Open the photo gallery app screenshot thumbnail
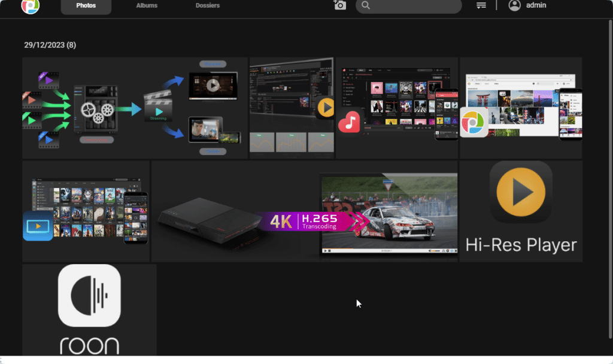This screenshot has width=613, height=364. [520, 108]
